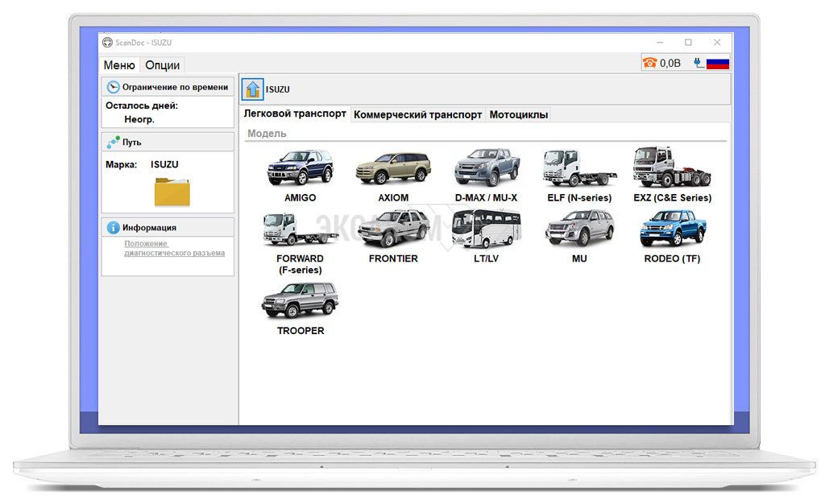The width and height of the screenshot is (825, 504).
Task: Open the RODEO (TF) pickup model
Action: (672, 229)
